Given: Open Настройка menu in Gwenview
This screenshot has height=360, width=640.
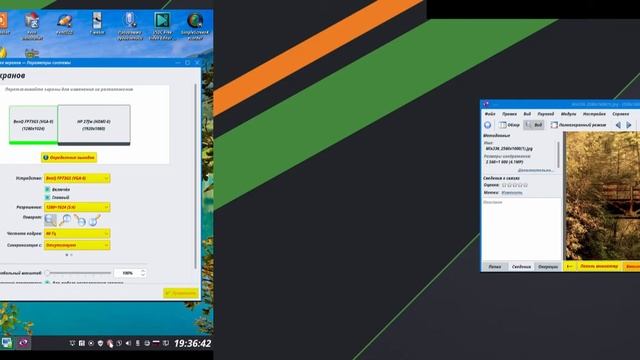Looking at the screenshot, I should click(x=594, y=114).
